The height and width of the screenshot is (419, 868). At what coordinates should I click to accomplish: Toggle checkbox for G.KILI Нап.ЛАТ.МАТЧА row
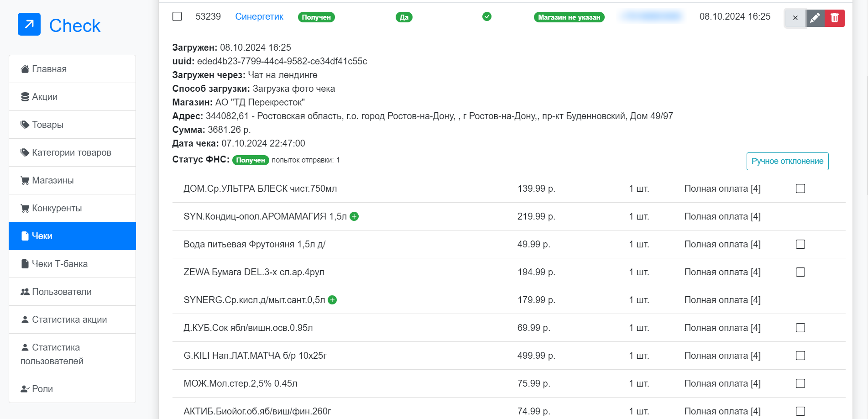[x=800, y=356]
